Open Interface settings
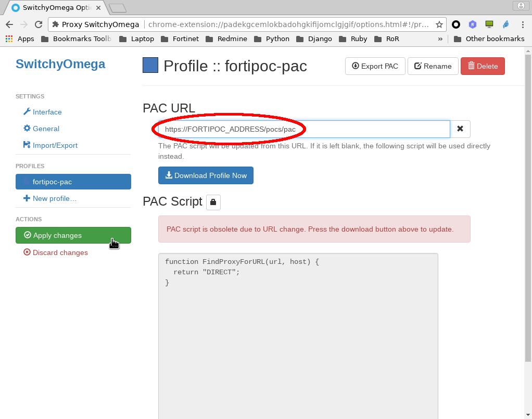Viewport: 532px width, 419px height. pos(47,112)
